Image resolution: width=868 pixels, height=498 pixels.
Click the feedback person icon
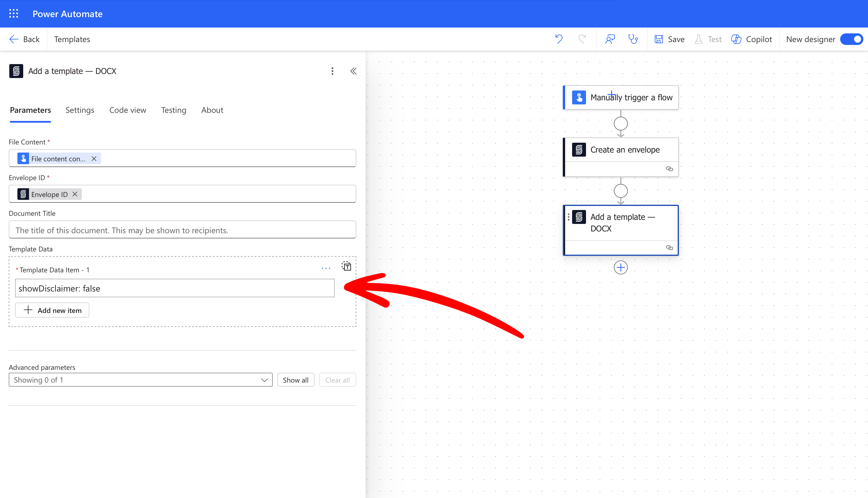point(610,39)
